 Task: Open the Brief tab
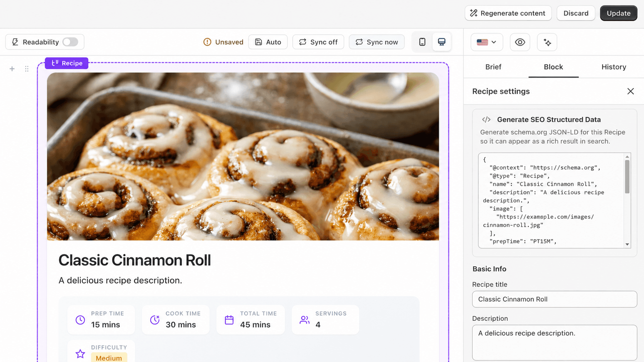click(x=493, y=67)
